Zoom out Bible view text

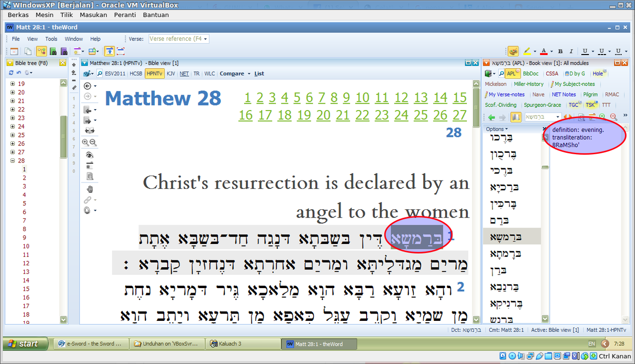(93, 142)
